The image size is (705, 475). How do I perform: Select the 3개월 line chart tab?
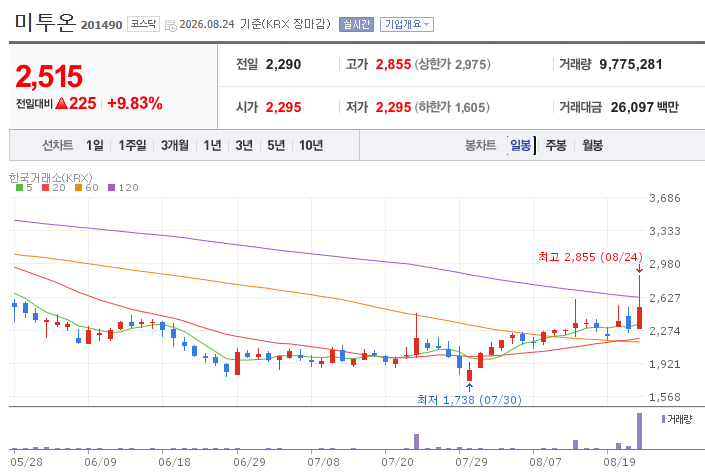click(175, 145)
